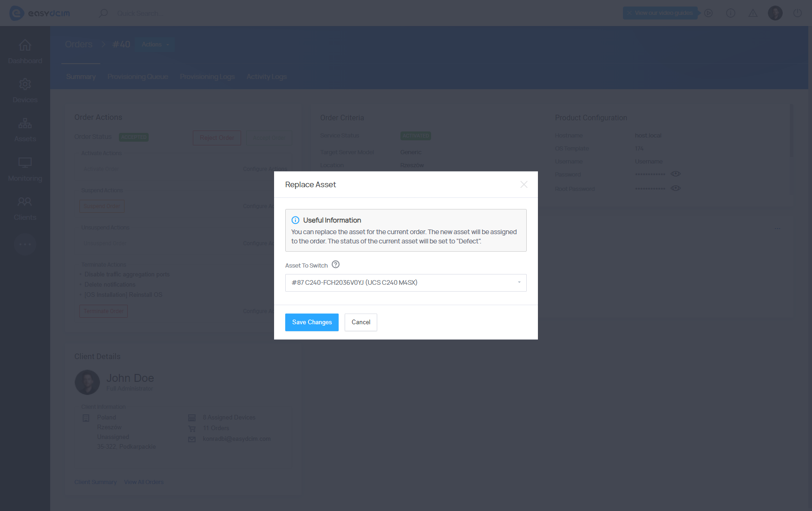The height and width of the screenshot is (511, 812).
Task: Open the Asset To Switch dropdown
Action: pyautogui.click(x=406, y=283)
